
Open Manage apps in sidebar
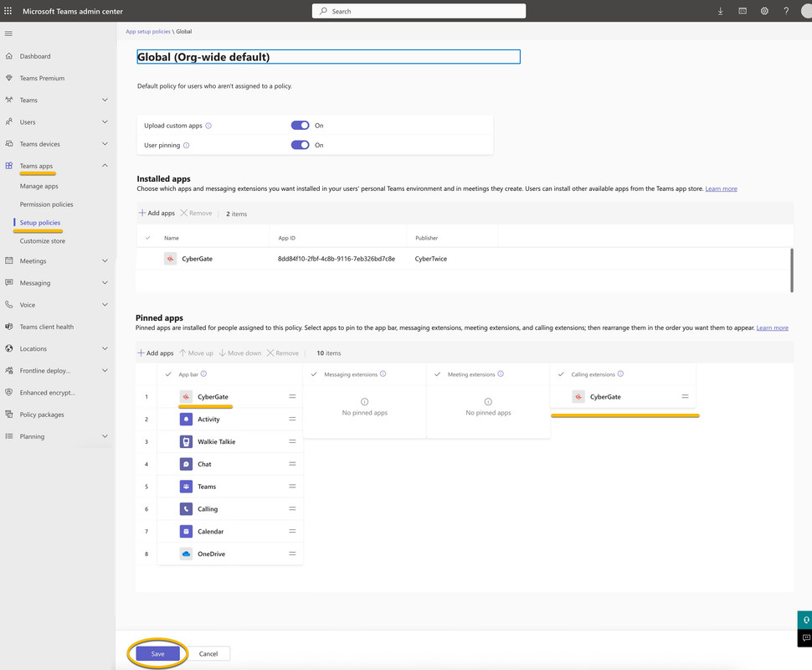click(39, 186)
